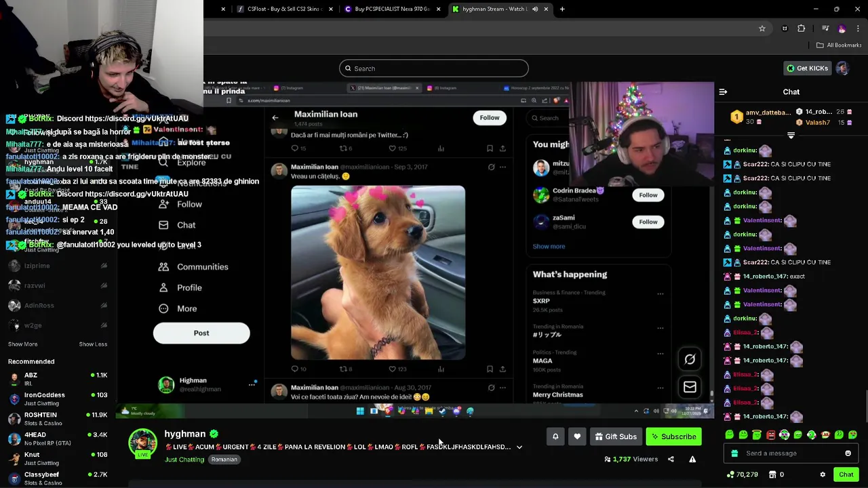
Task: Open a new browser tab
Action: click(x=562, y=9)
